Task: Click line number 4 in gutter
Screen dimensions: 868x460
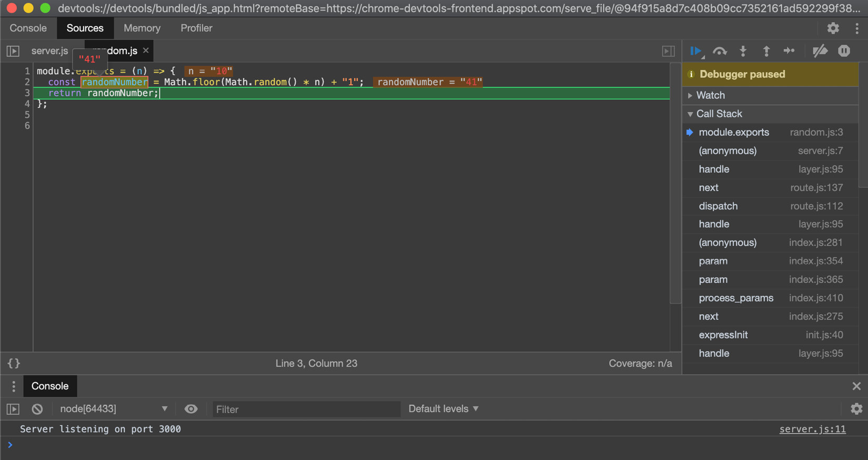Action: (26, 104)
